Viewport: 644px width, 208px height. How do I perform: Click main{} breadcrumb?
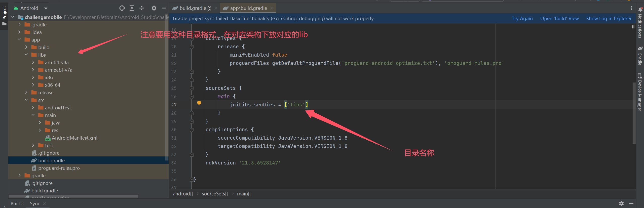coord(244,194)
